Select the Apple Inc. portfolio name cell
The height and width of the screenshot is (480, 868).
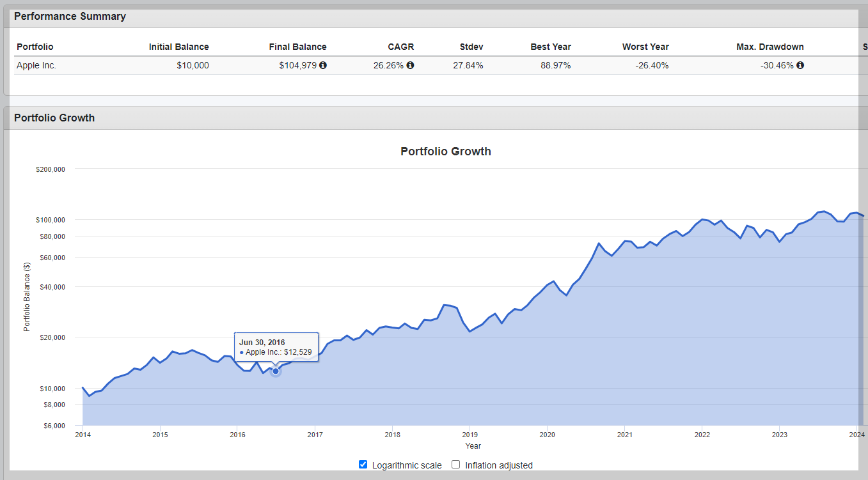(x=36, y=65)
